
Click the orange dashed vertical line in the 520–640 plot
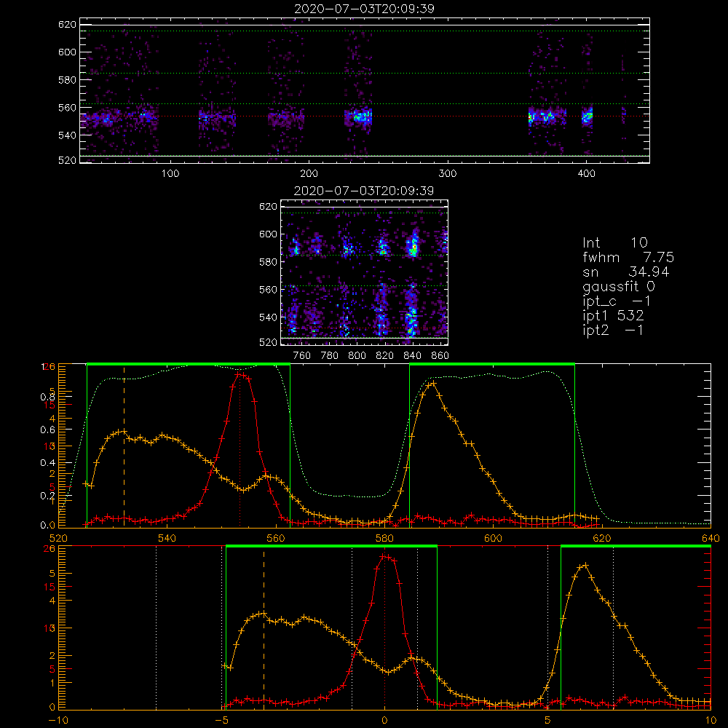pyautogui.click(x=124, y=446)
